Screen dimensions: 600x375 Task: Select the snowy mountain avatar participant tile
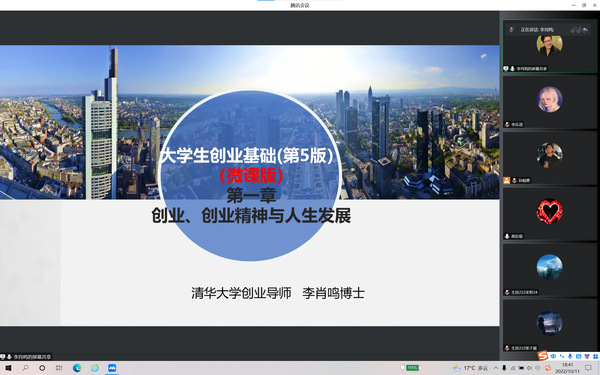coord(549,269)
